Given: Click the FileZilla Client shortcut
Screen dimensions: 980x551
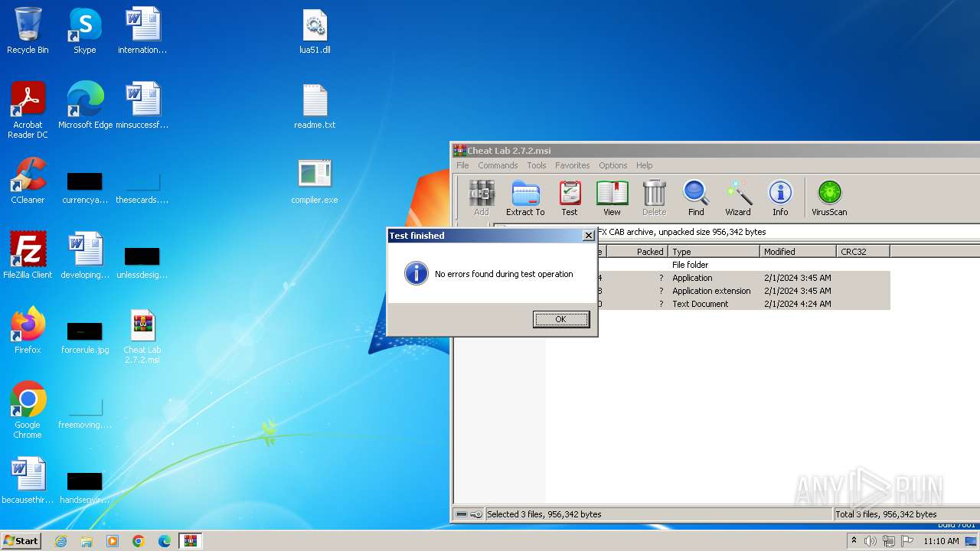Looking at the screenshot, I should tap(28, 256).
